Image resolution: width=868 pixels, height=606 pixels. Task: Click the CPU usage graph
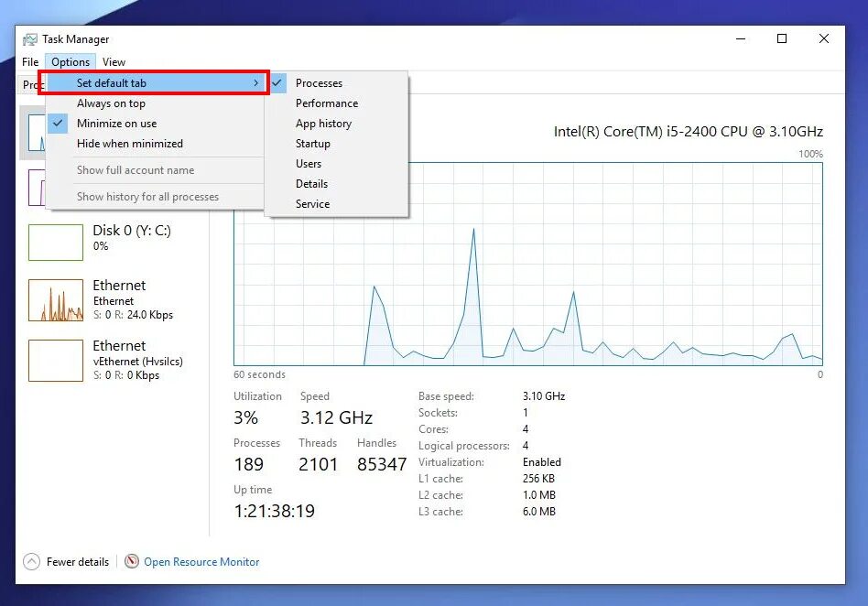pos(528,264)
